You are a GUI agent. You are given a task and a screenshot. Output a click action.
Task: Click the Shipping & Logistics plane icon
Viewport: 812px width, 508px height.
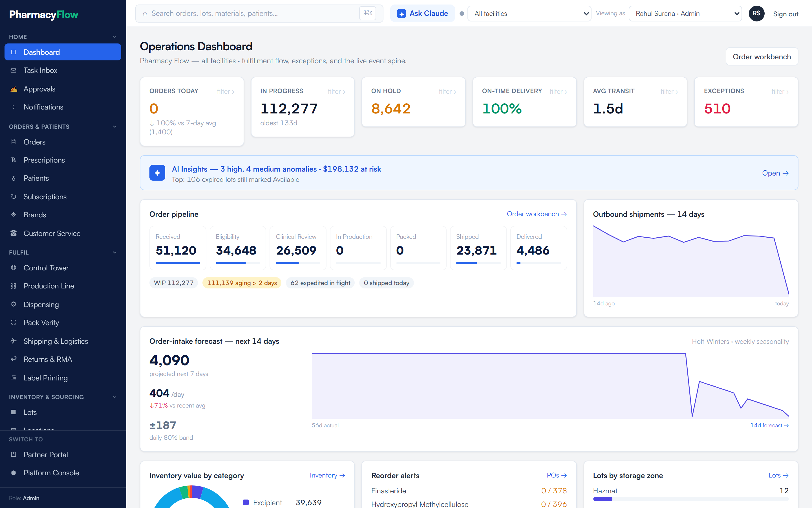click(x=14, y=341)
